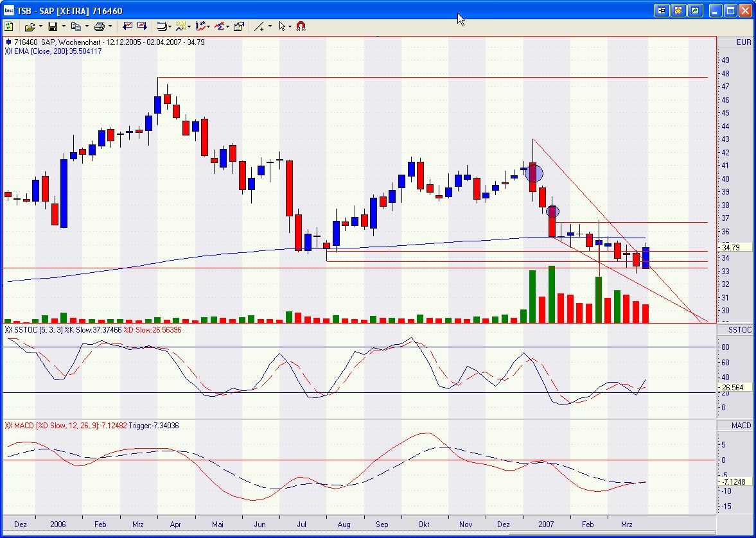Toggle the red magnet snap tool

click(301, 26)
